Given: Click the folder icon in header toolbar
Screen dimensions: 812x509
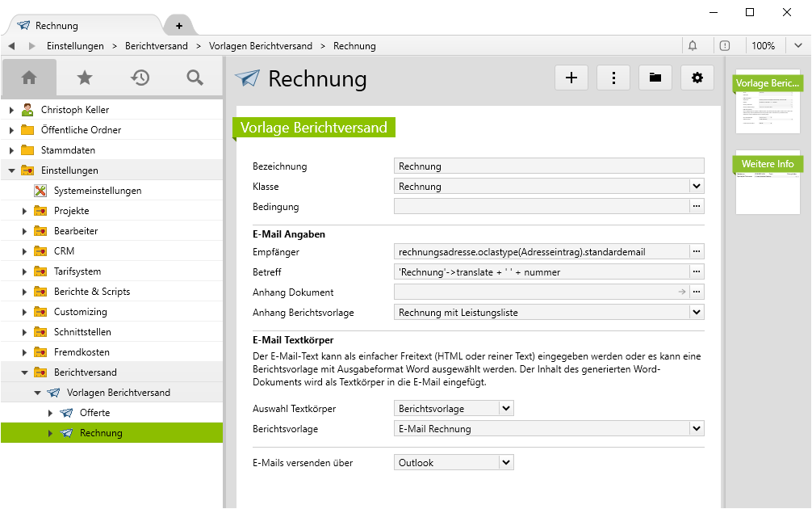Looking at the screenshot, I should tap(655, 78).
